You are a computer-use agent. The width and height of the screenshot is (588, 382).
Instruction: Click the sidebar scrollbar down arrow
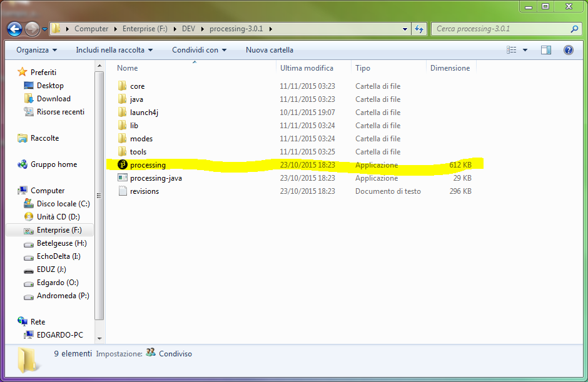(99, 338)
